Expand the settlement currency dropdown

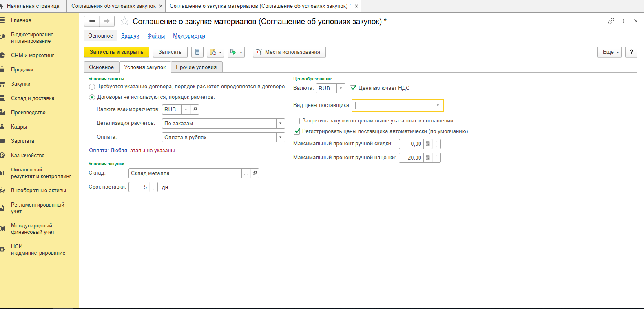pyautogui.click(x=186, y=109)
